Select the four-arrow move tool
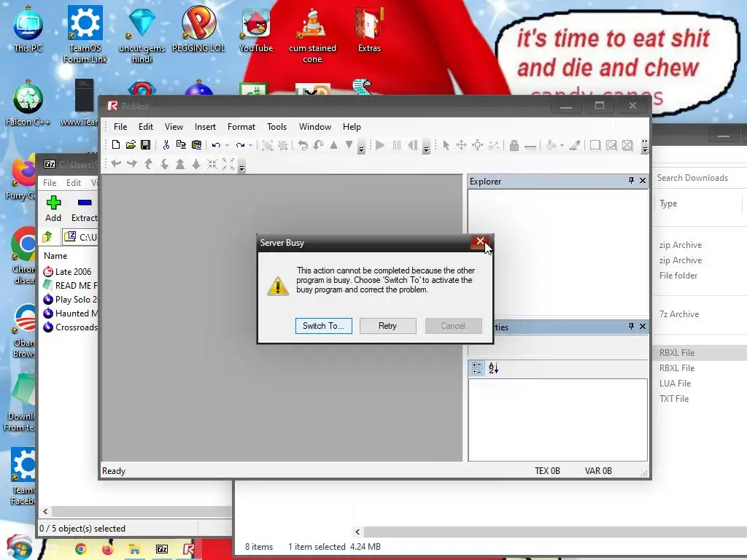The image size is (747, 560). pos(462,145)
